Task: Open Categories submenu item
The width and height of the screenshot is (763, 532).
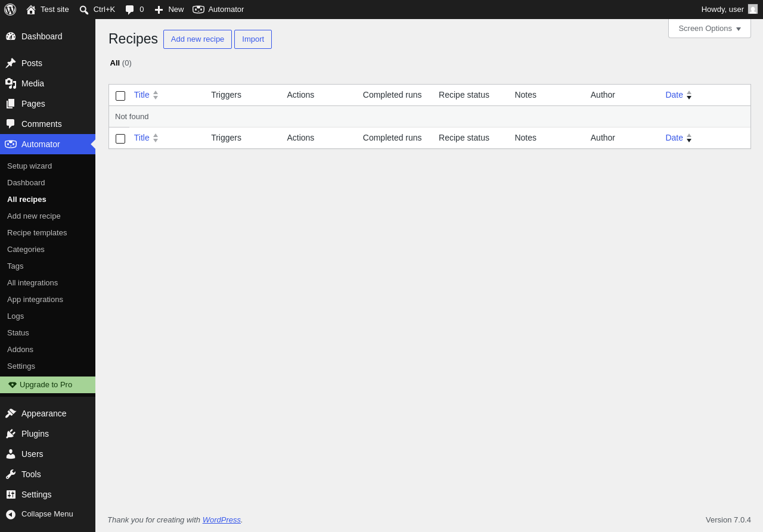Action: 48,250
